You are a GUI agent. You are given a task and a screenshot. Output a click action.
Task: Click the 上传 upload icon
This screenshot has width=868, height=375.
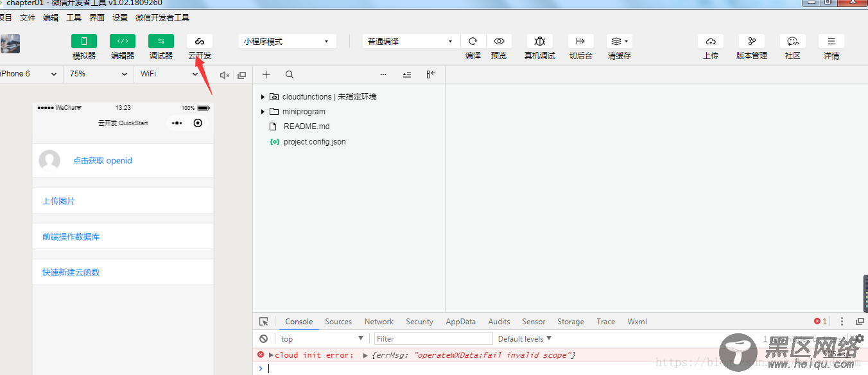(x=711, y=41)
